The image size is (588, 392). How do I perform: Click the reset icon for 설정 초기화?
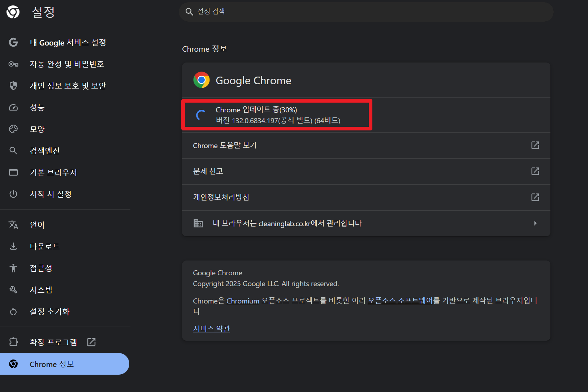(x=13, y=311)
